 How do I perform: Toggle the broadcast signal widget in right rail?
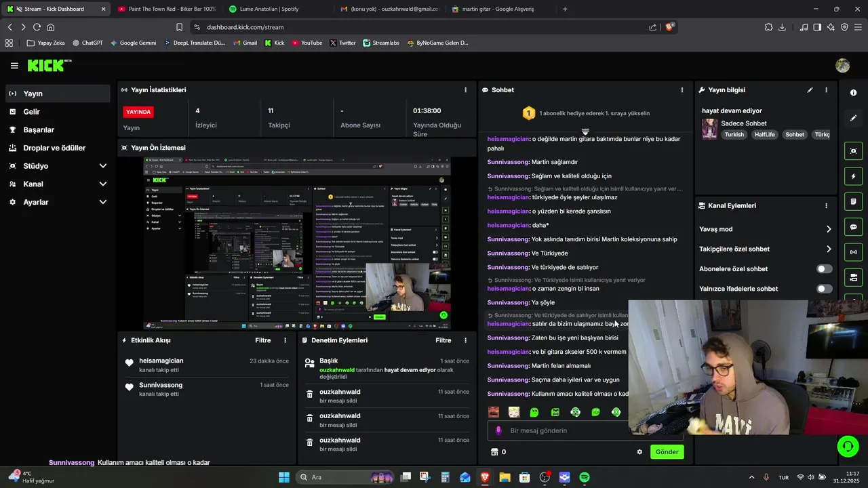[853, 252]
